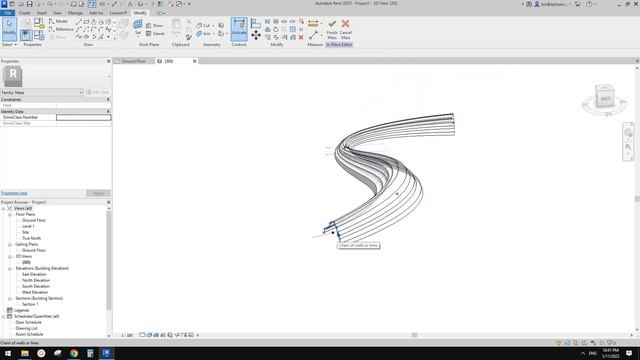Select the Modify tool in ribbon
Screen dimensions: 640x360
click(x=9, y=29)
